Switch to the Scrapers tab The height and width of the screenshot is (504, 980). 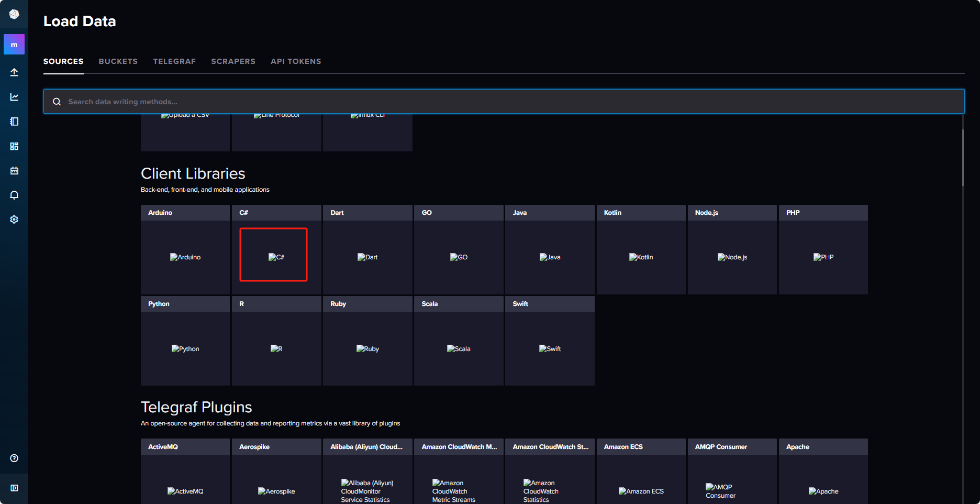click(233, 61)
